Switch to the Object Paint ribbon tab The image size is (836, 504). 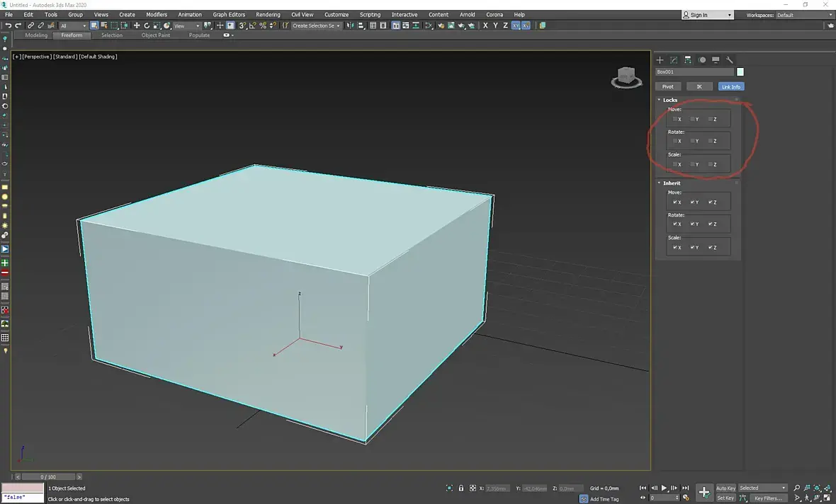[x=155, y=35]
